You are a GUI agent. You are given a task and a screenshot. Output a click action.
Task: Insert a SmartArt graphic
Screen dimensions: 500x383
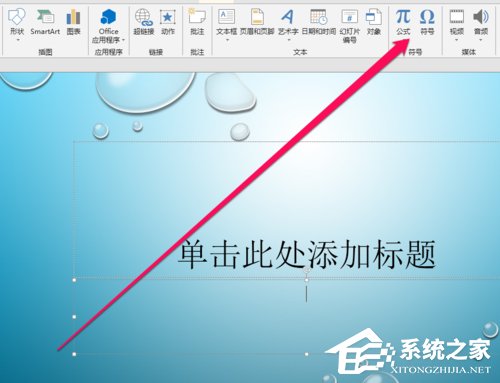click(45, 22)
